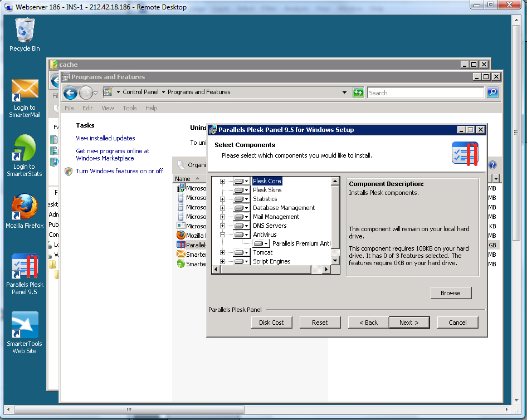Viewport: 527px width, 420px height.
Task: Click the Windows features shield icon
Action: tap(69, 172)
